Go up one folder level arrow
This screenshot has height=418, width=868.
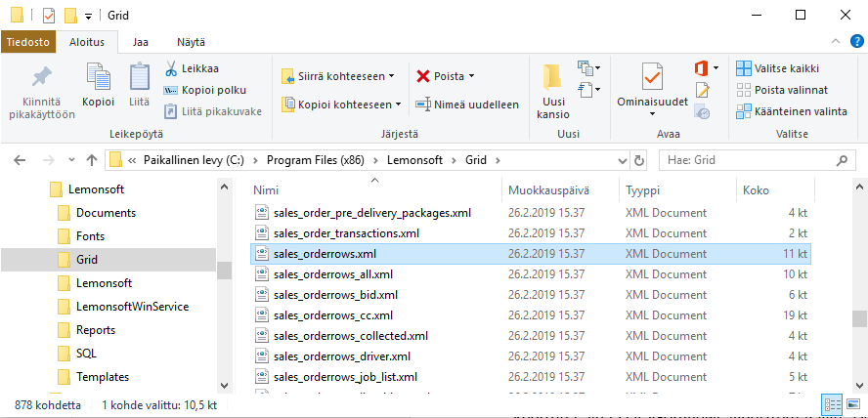[92, 160]
